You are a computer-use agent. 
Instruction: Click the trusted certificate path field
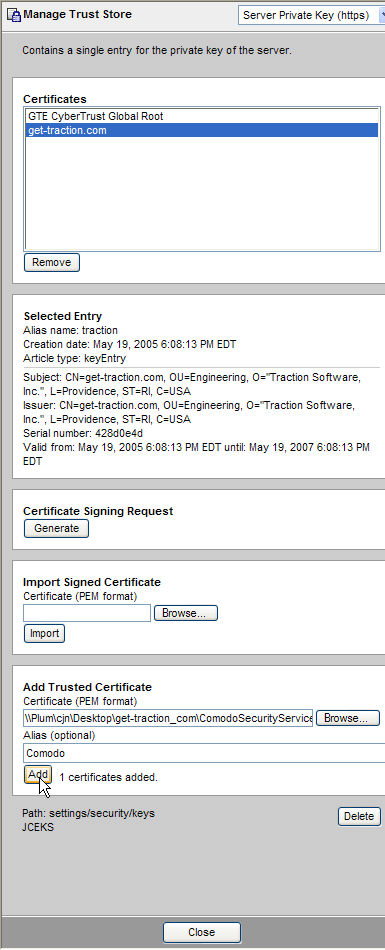pyautogui.click(x=168, y=719)
